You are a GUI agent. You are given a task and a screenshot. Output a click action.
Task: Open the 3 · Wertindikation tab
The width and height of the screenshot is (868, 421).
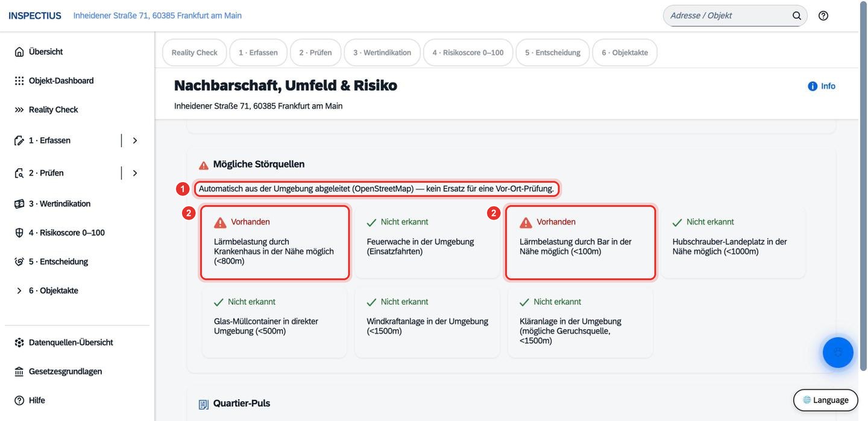pos(382,52)
